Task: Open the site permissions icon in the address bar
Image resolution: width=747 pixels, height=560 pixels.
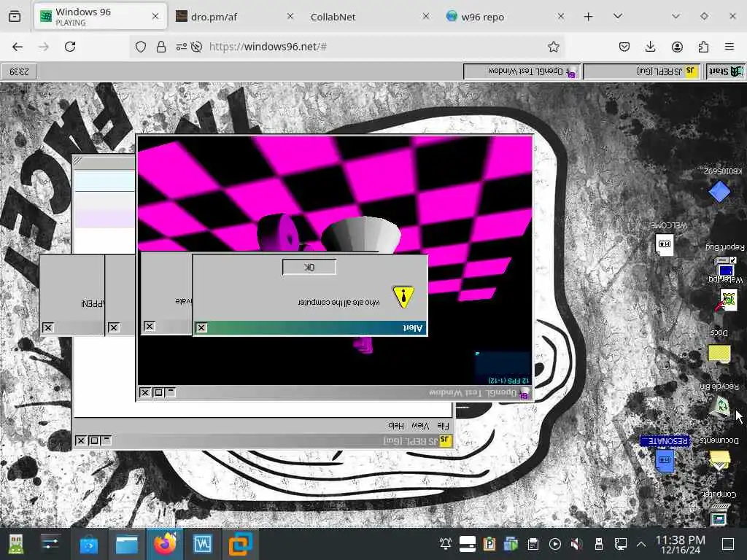Action: (x=181, y=47)
